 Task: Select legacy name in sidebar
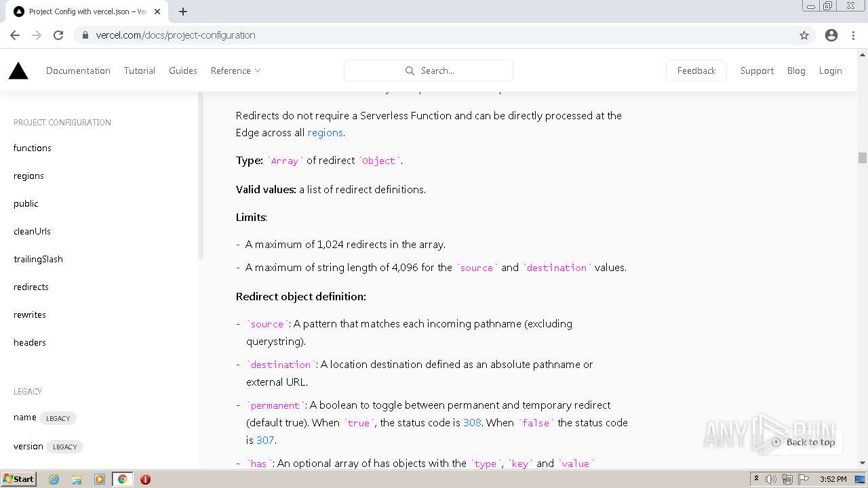click(x=25, y=418)
